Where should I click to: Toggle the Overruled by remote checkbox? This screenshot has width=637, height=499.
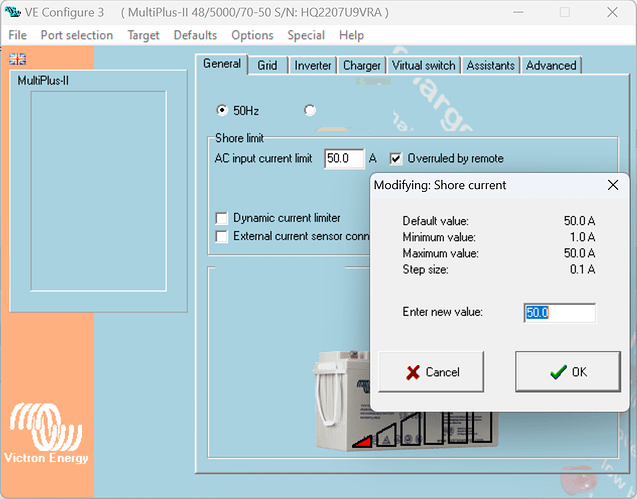tap(396, 158)
